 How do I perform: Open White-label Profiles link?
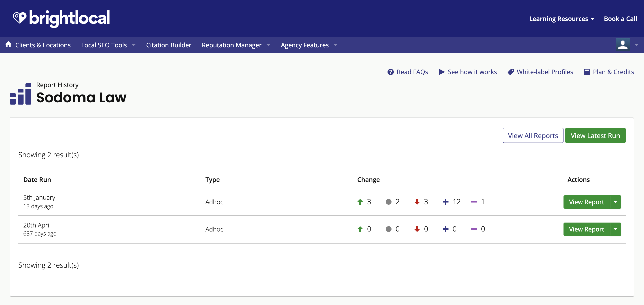coord(545,72)
